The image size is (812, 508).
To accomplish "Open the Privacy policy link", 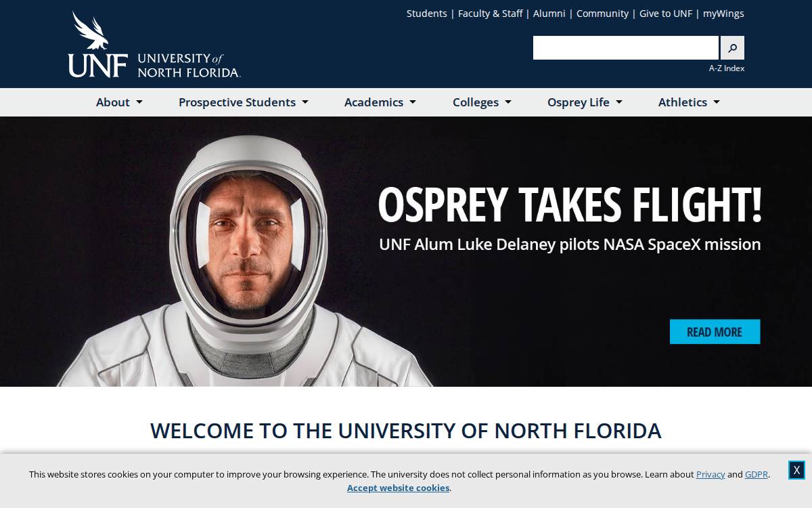I will pos(710,474).
